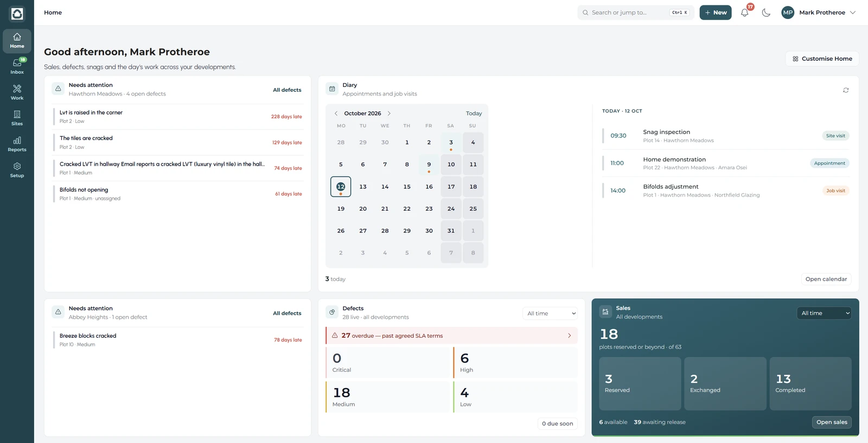Click the search magnifier icon
The height and width of the screenshot is (443, 868).
tap(585, 12)
